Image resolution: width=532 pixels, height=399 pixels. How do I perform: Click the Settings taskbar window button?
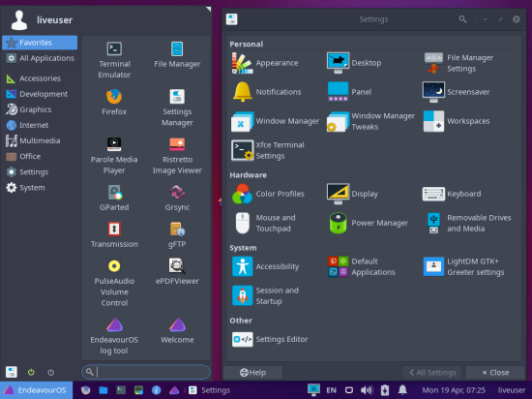[209, 390]
